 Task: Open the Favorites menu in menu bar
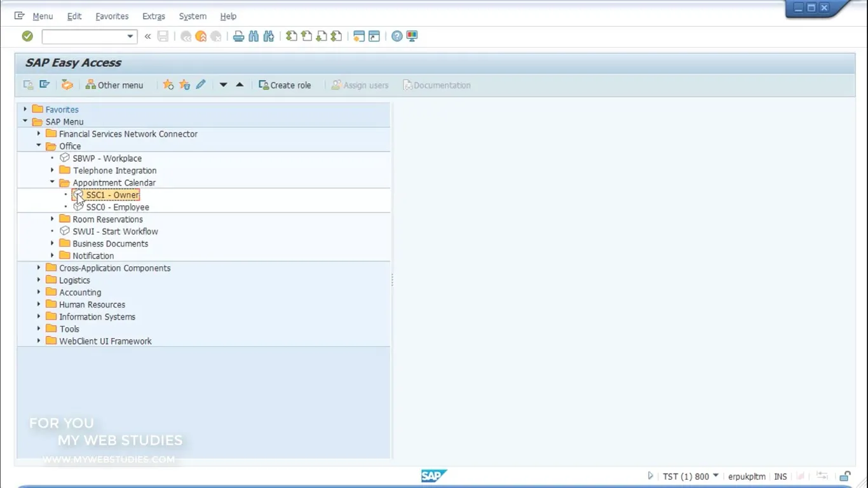click(x=112, y=17)
